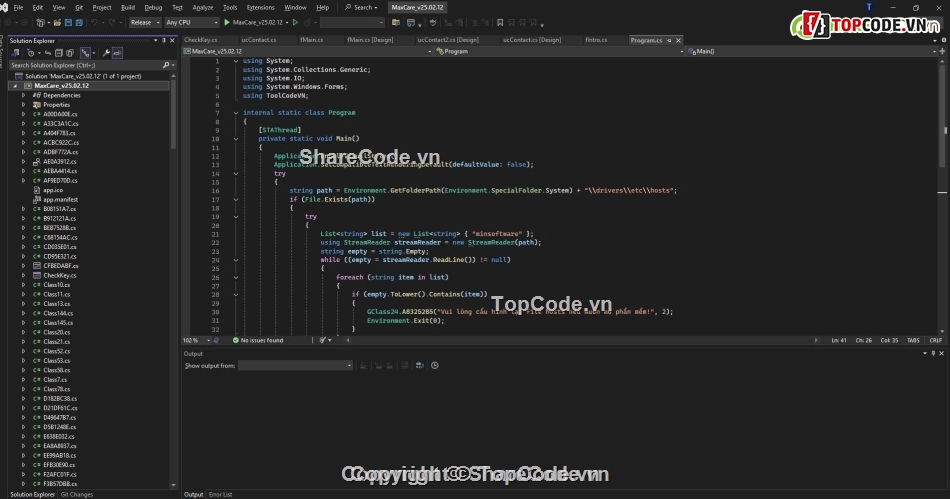Click the bookmark icon in the toolbar
Image resolution: width=950 pixels, height=499 pixels.
[500, 22]
